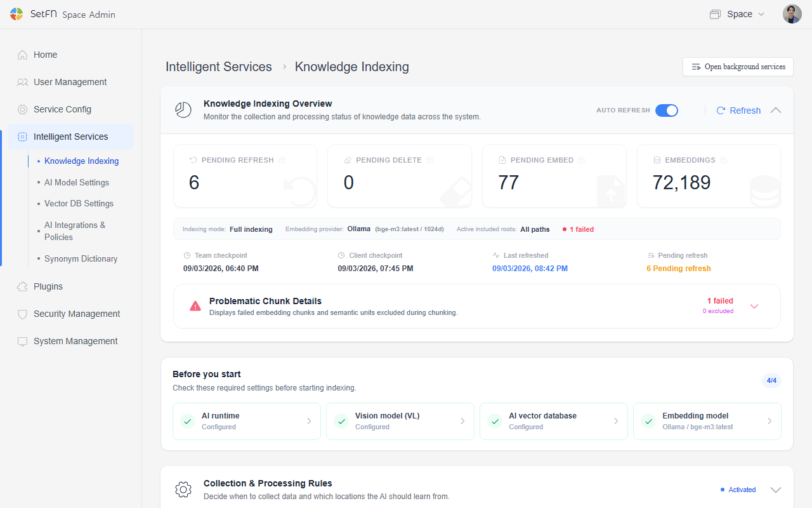This screenshot has width=812, height=508.
Task: Click the Activated status badge
Action: click(x=738, y=490)
